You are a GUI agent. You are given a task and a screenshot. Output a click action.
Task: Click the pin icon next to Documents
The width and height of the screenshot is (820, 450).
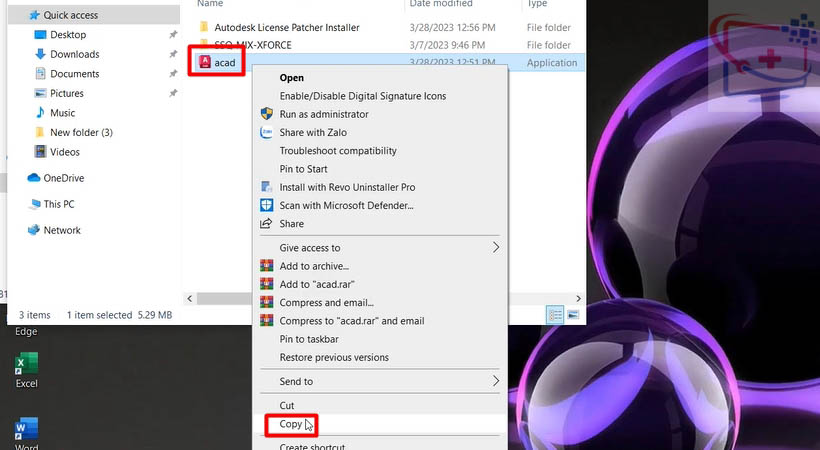pos(173,74)
